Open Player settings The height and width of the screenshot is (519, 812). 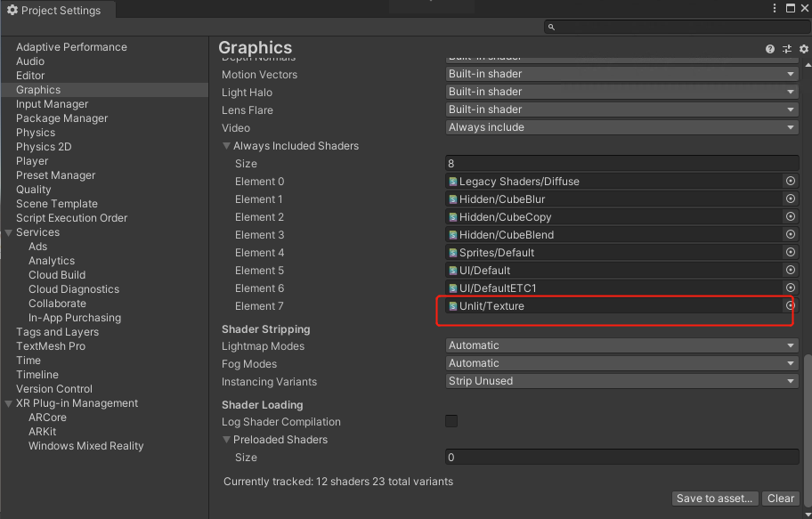click(32, 161)
